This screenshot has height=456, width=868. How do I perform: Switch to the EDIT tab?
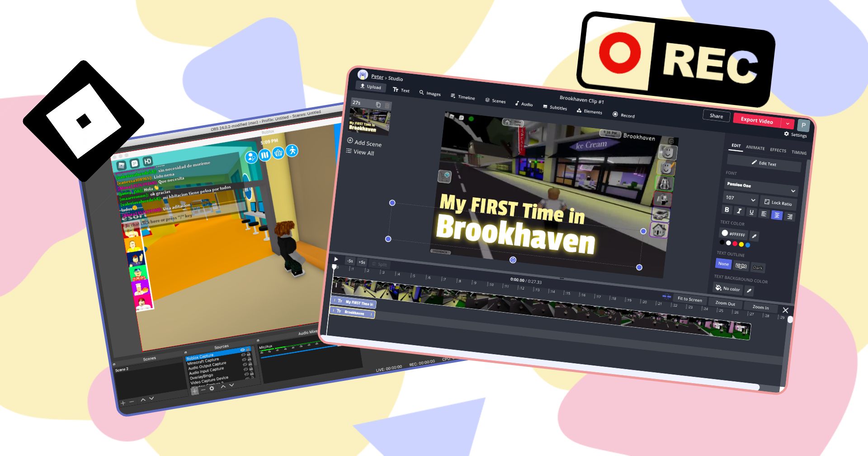point(736,146)
